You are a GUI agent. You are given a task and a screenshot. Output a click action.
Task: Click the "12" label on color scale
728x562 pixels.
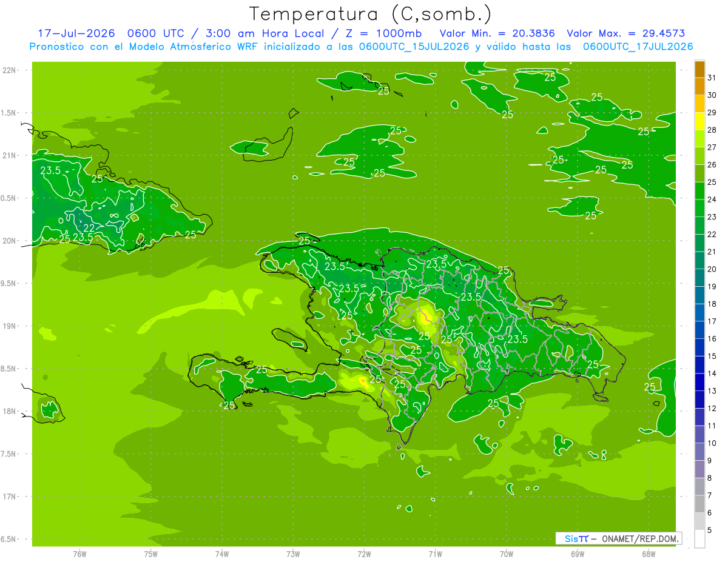coord(712,409)
